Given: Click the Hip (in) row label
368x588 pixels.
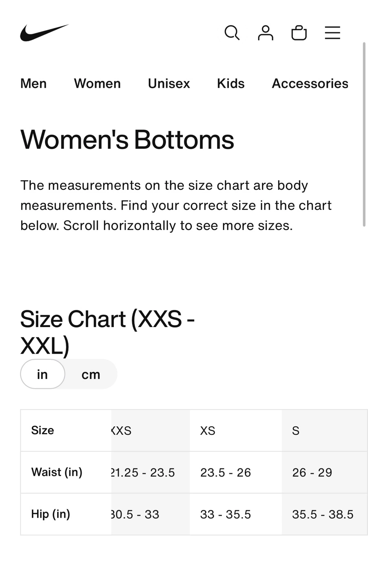Looking at the screenshot, I should click(x=51, y=514).
